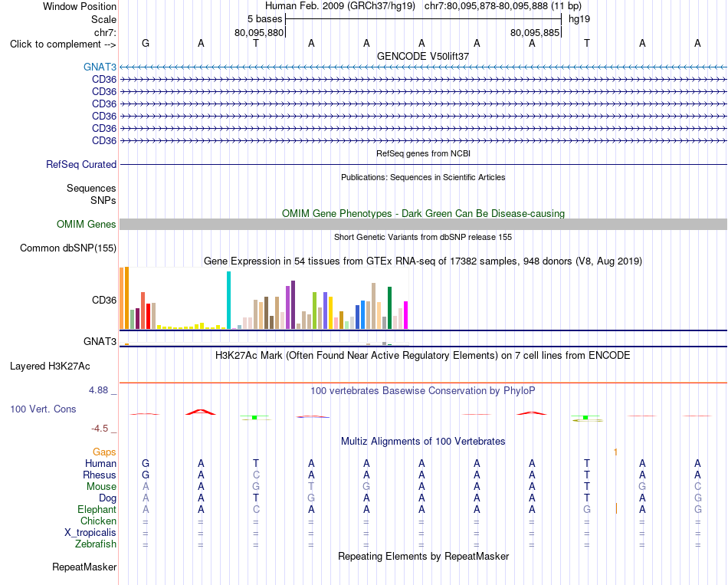Click the -4.5 lower scale value
Viewport: 728px width, 585px height.
100,429
